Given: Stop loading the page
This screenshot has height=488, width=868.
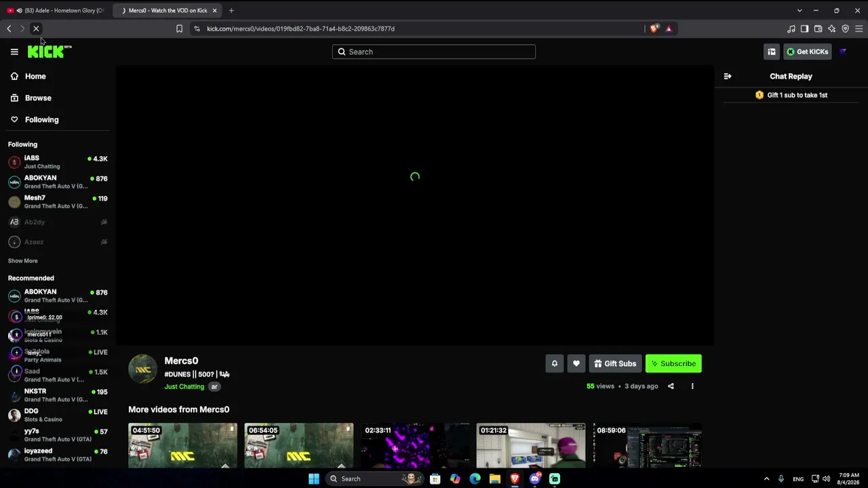Looking at the screenshot, I should [x=36, y=28].
